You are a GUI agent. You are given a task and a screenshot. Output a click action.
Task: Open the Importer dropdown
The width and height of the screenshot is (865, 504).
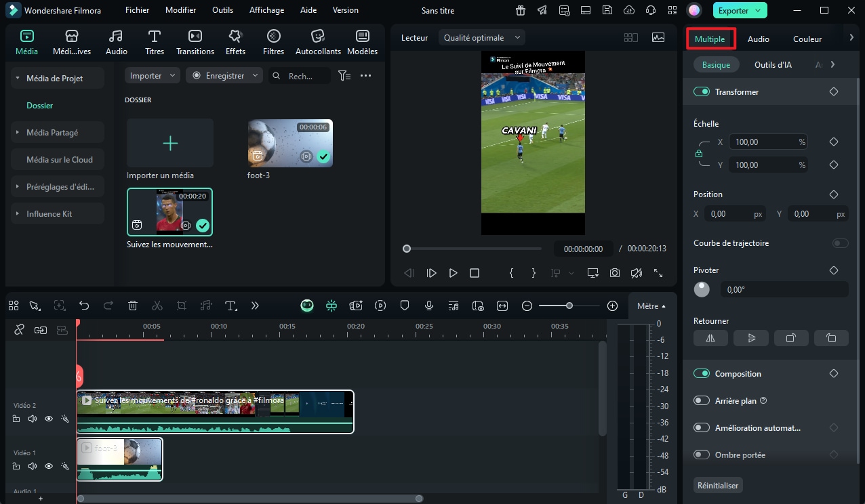pos(153,76)
